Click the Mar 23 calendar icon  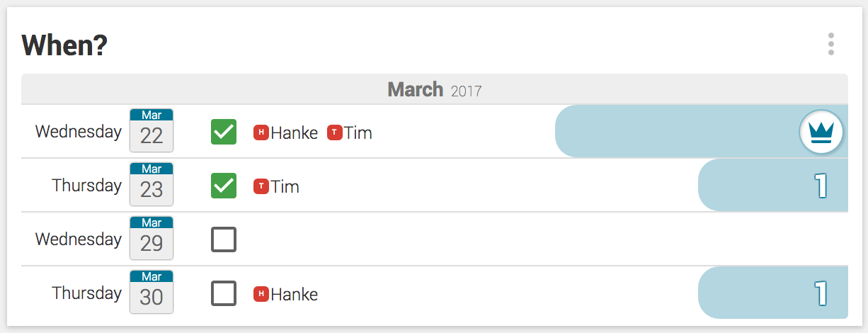pyautogui.click(x=152, y=184)
